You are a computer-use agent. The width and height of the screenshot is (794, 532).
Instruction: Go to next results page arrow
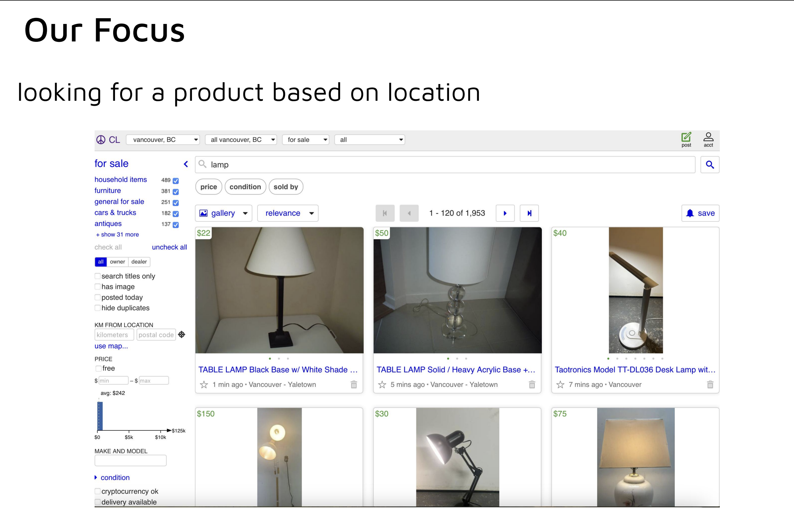[x=505, y=213]
